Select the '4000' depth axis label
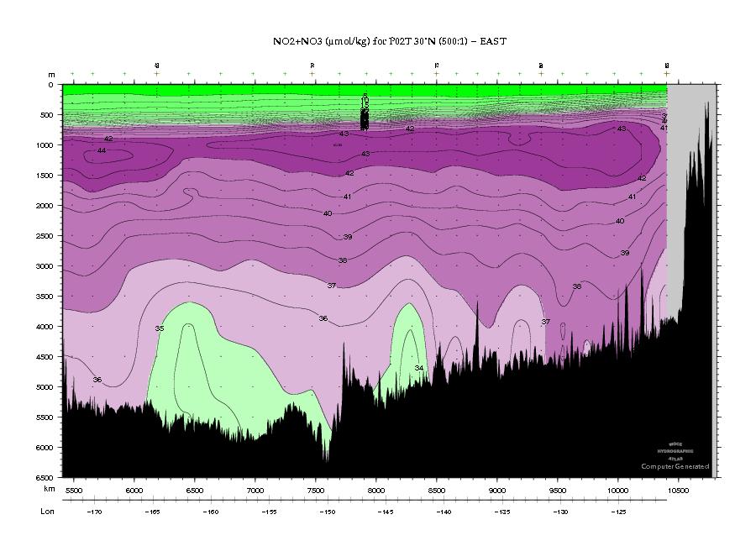The width and height of the screenshot is (756, 546). point(45,327)
